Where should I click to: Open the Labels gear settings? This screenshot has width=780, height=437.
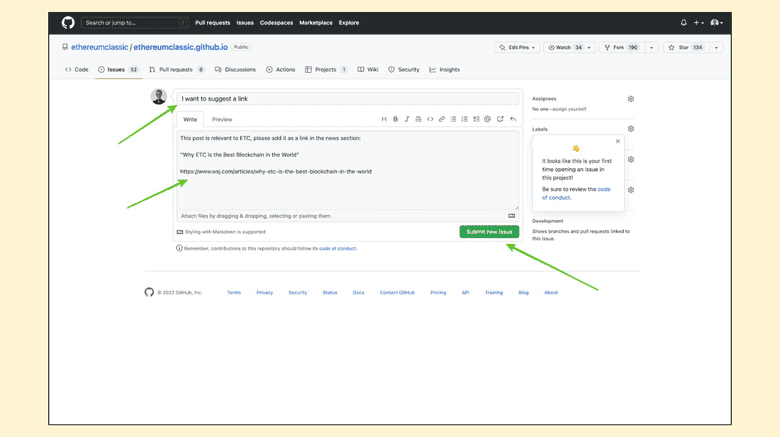click(631, 129)
